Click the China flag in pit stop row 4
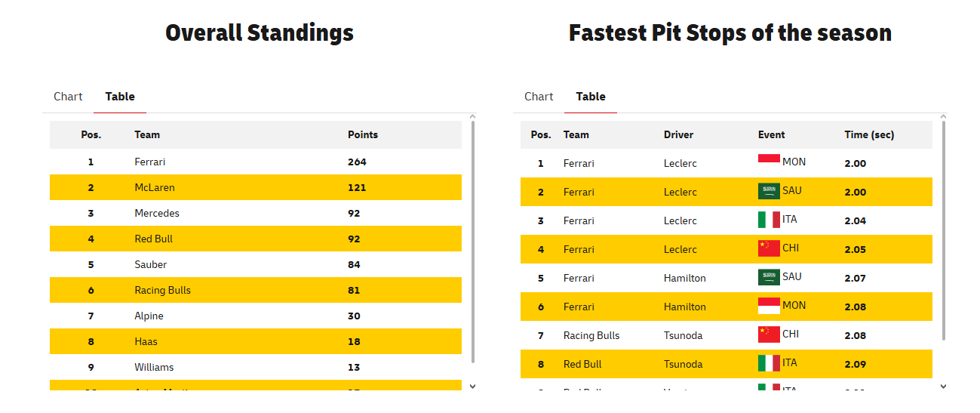 click(x=769, y=248)
